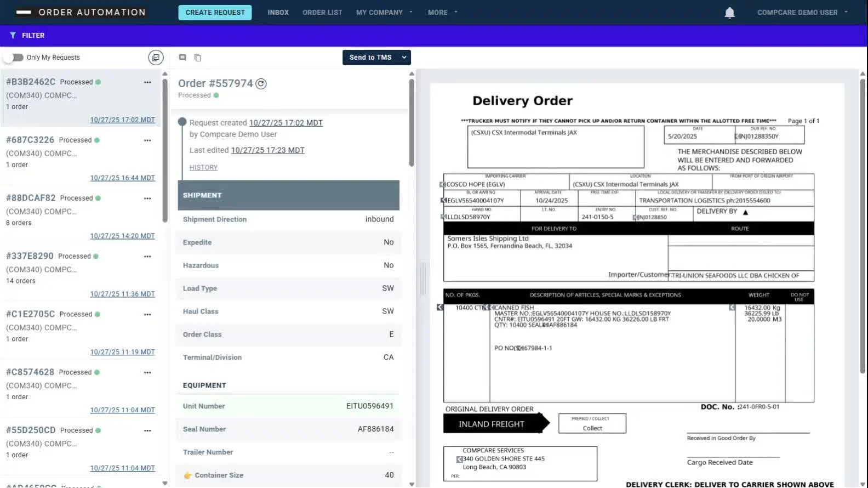
Task: Click the Terminal/Division value CA
Action: pyautogui.click(x=389, y=358)
